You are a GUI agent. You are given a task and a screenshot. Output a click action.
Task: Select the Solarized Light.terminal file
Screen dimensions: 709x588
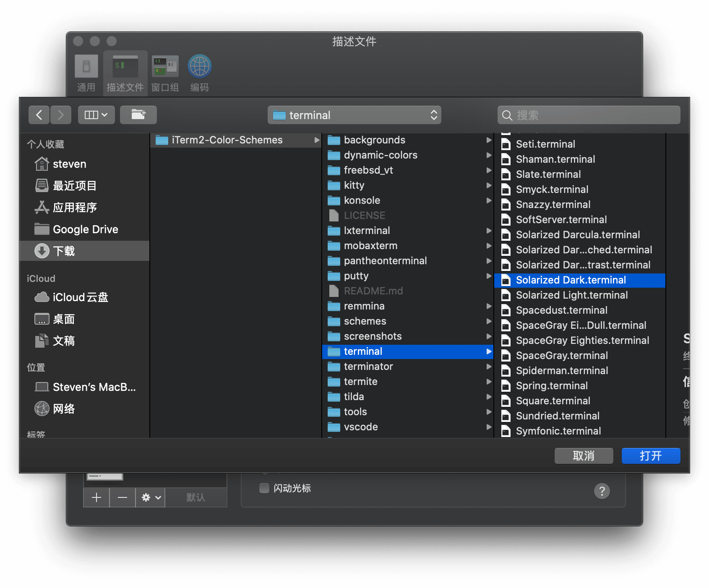point(571,295)
